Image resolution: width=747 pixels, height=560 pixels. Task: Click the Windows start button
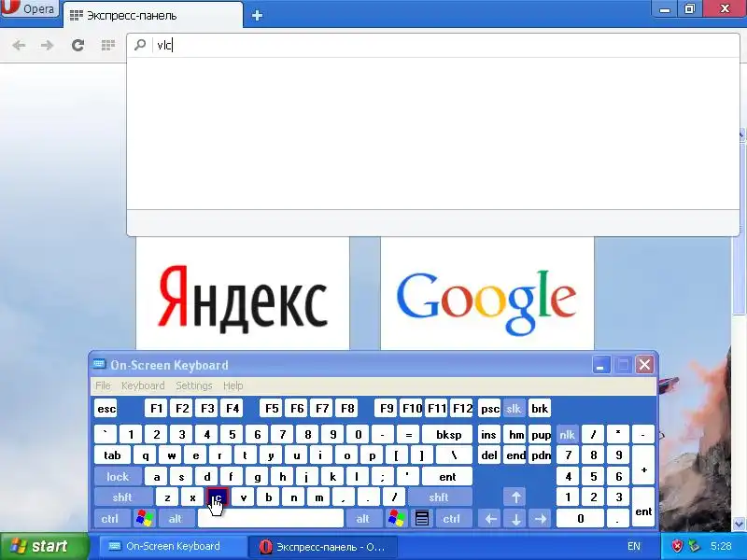[x=44, y=546]
